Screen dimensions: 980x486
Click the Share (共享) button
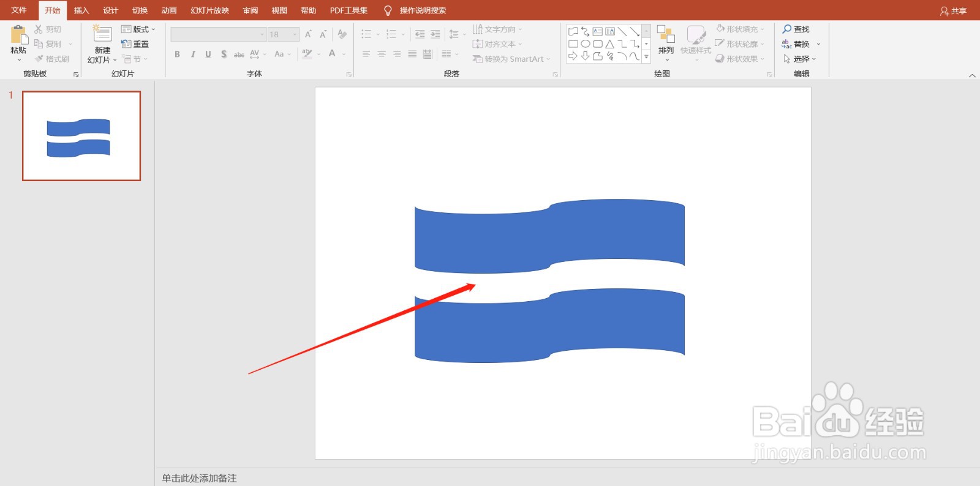click(953, 11)
